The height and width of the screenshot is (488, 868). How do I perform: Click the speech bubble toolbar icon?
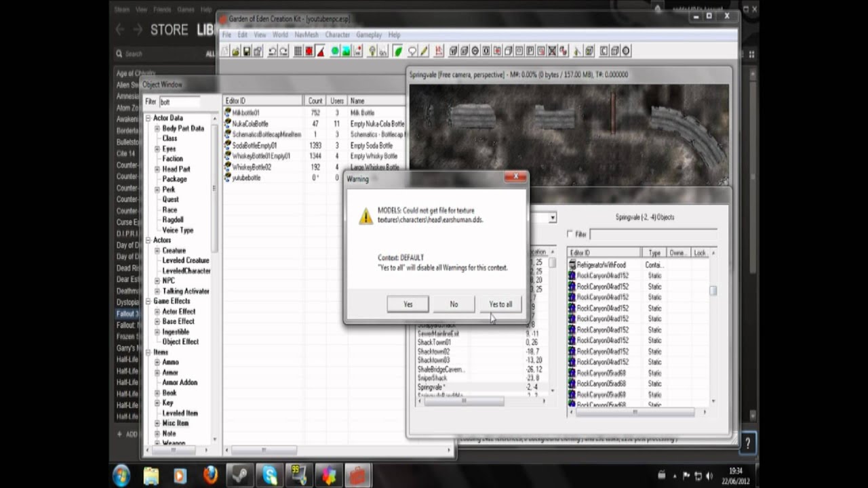[412, 51]
